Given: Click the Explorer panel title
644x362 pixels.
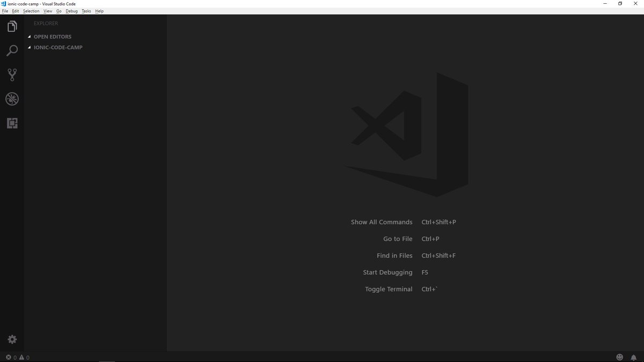Looking at the screenshot, I should [46, 24].
